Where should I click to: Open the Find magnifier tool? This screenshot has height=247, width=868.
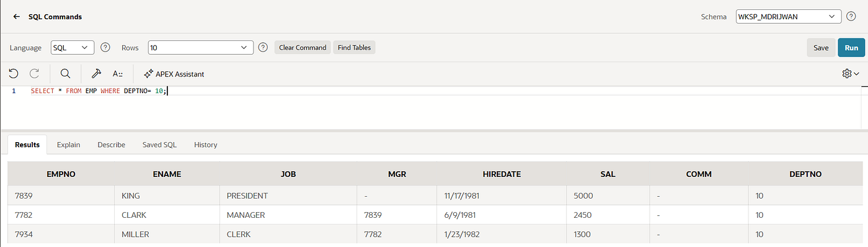[x=65, y=74]
